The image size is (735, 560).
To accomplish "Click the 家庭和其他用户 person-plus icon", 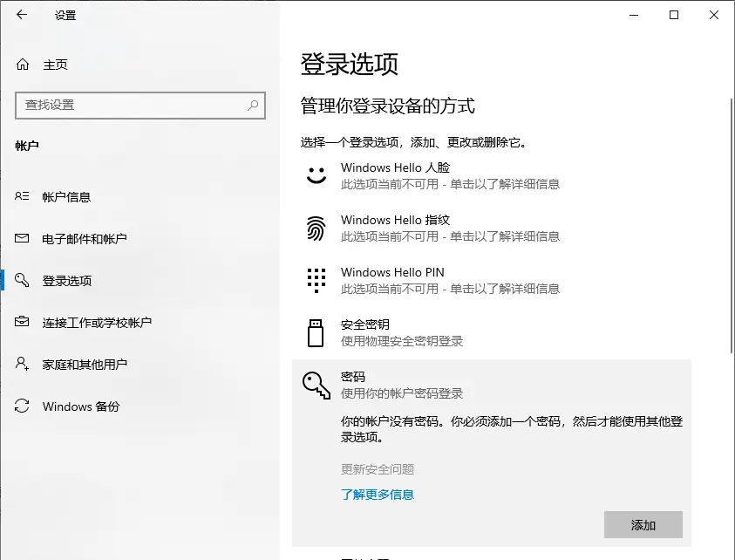I will point(22,364).
